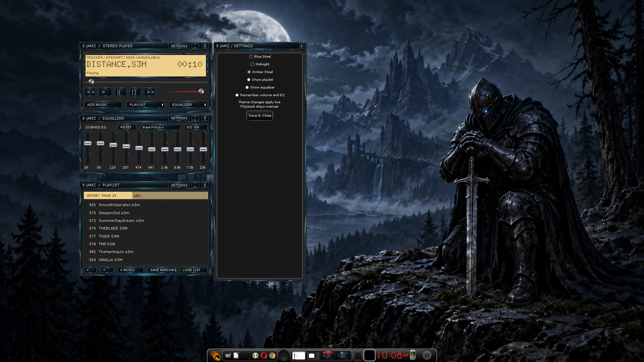Image resolution: width=644 pixels, height=362 pixels.
Task: Switch to the red sunset workspace thumbnail
Action: point(328,356)
